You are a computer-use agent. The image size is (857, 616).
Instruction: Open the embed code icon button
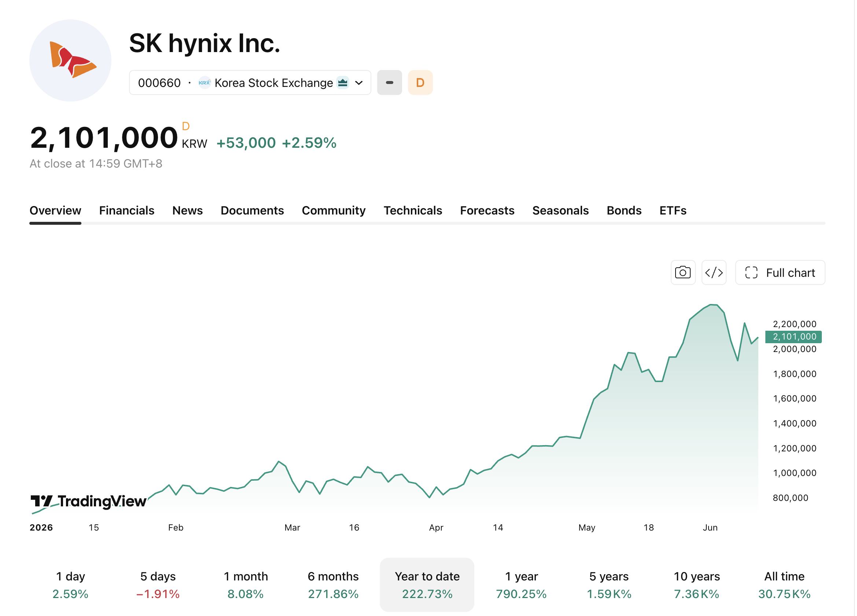[x=714, y=272]
